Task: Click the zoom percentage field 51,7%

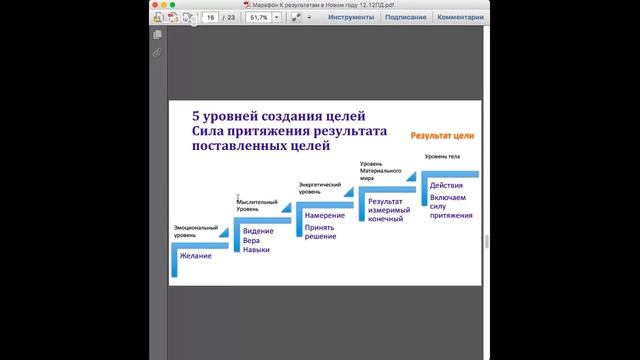Action: (259, 18)
